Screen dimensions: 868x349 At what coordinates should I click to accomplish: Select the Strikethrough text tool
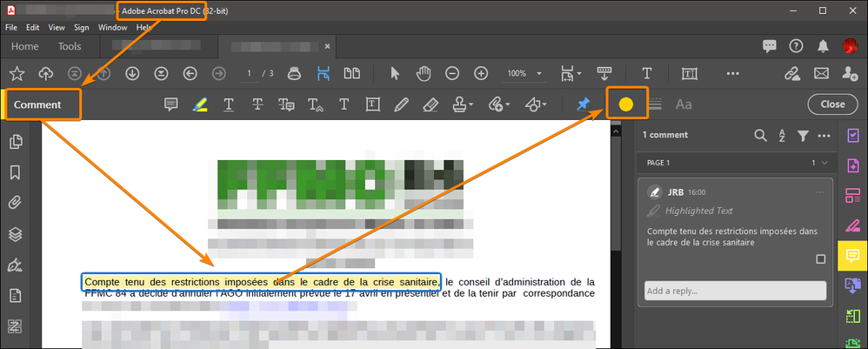[257, 104]
